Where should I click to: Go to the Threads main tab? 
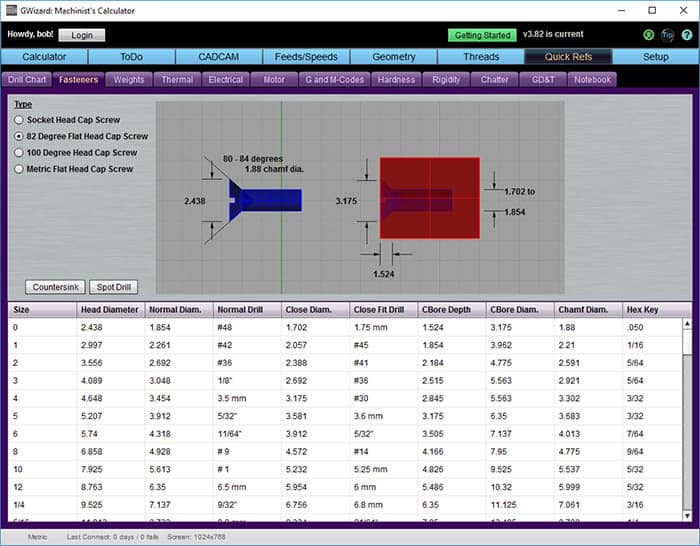click(x=480, y=57)
